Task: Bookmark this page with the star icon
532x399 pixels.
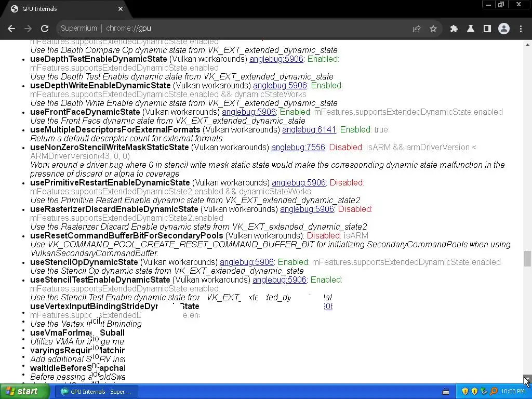Action: click(433, 29)
